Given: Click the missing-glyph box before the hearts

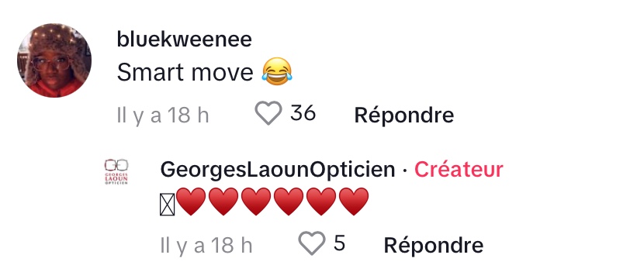Looking at the screenshot, I should (x=167, y=205).
